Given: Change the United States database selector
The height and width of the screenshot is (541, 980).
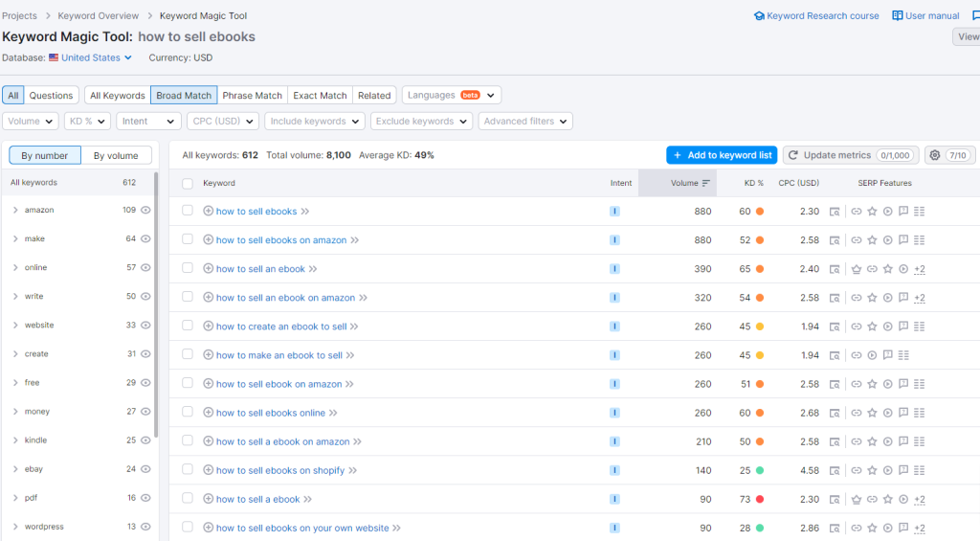Looking at the screenshot, I should [91, 57].
